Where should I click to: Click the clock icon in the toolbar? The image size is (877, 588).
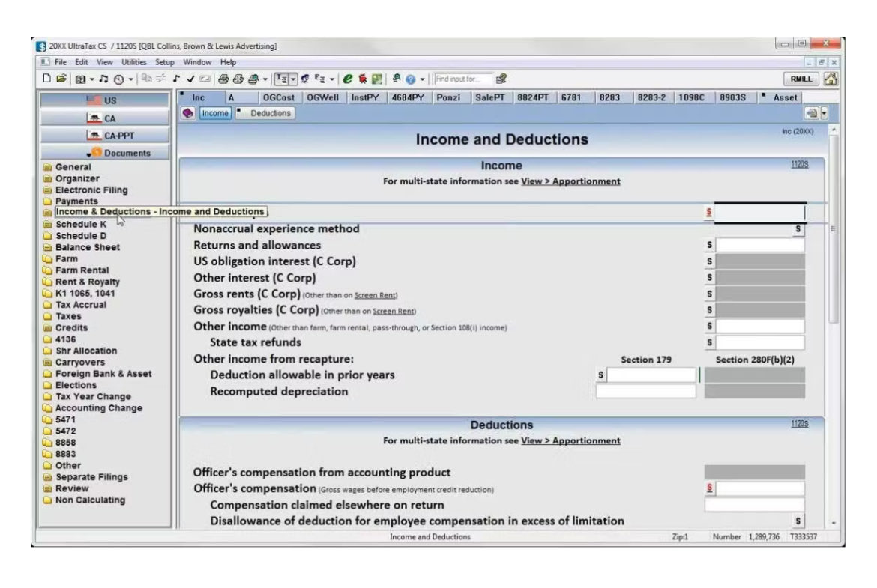coord(118,79)
